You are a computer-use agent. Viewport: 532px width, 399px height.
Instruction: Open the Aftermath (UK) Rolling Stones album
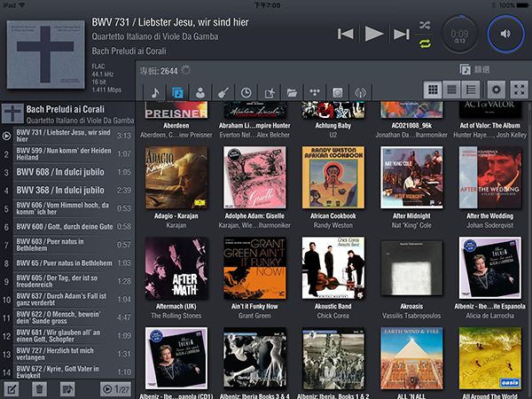click(176, 268)
